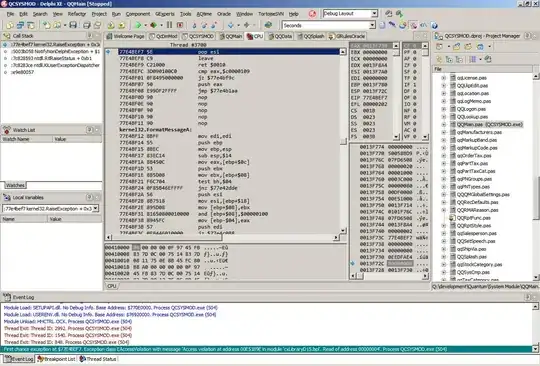Open the Seconds combo box dropdown
This screenshot has height=366, width=540.
[372, 25]
